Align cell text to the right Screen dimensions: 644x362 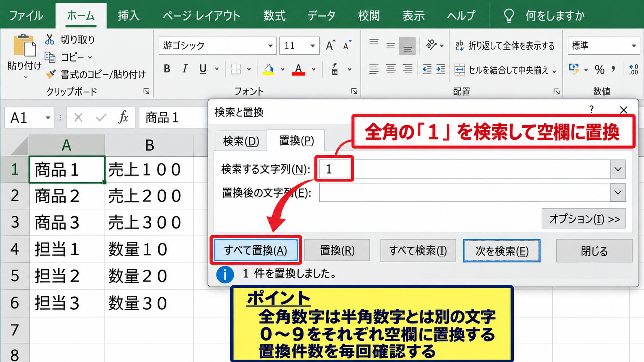[408, 69]
